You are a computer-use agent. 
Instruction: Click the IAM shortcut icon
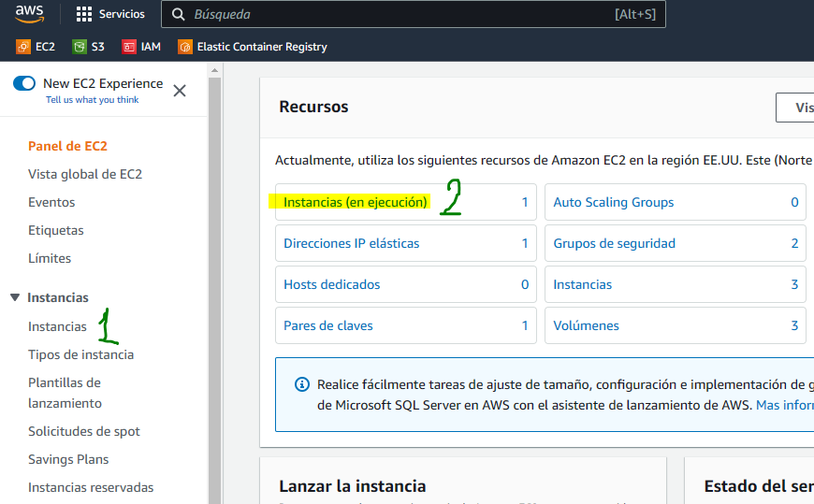tap(129, 47)
